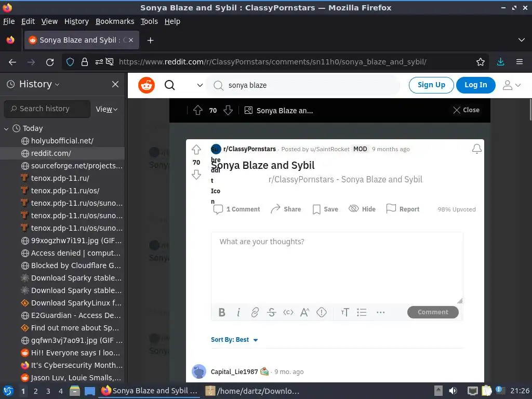Toggle italic formatting in comment editor
532x399 pixels.
click(238, 312)
